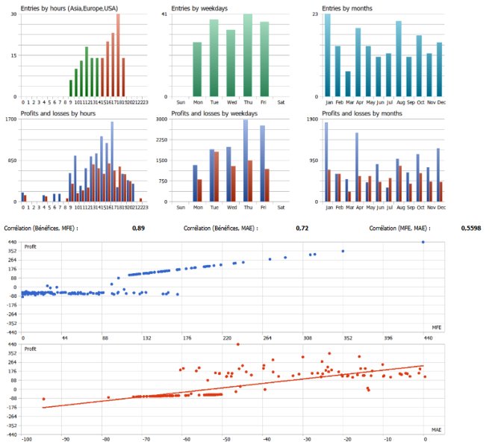This screenshot has height=448, width=495.
Task: Click the 'Corrélation (MFE, MAE) :' label
Action: (x=399, y=228)
